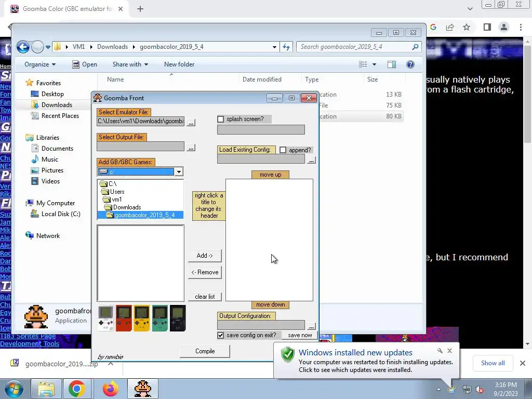Click the move down button
Screen dimensions: 532x399
point(270,304)
